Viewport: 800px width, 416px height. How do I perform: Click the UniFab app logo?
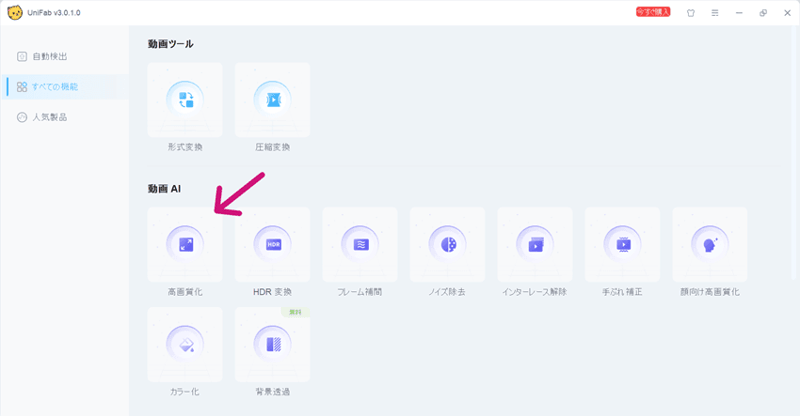click(14, 13)
